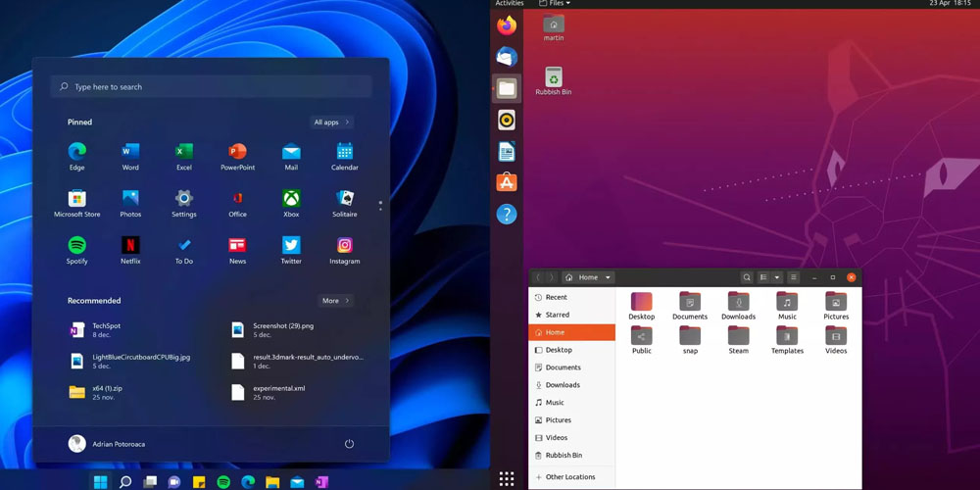Open All apps list
This screenshot has width=980, height=490.
pyautogui.click(x=331, y=122)
